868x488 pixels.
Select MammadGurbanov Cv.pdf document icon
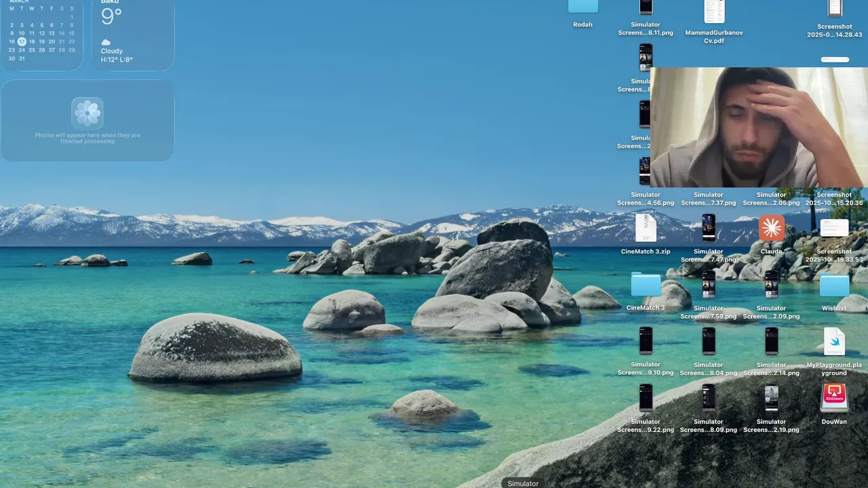click(714, 11)
